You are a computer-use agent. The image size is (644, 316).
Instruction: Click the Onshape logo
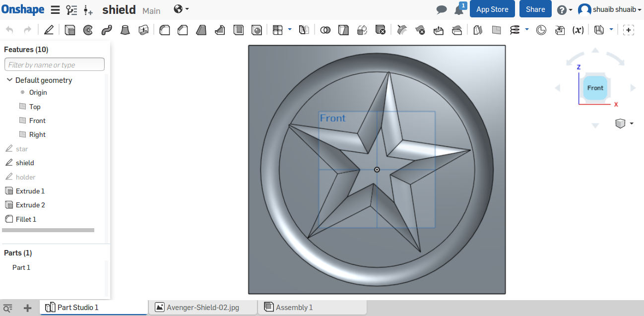click(x=23, y=9)
